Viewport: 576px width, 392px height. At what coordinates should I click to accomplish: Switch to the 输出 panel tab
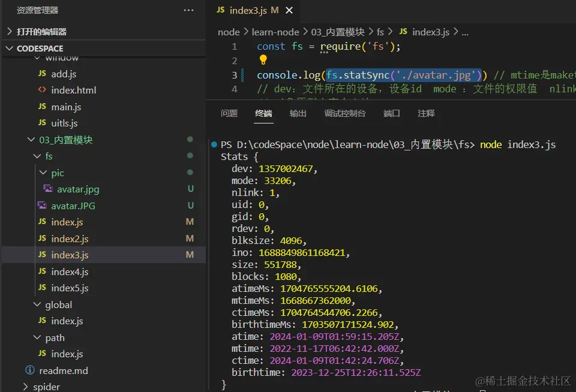pyautogui.click(x=298, y=113)
